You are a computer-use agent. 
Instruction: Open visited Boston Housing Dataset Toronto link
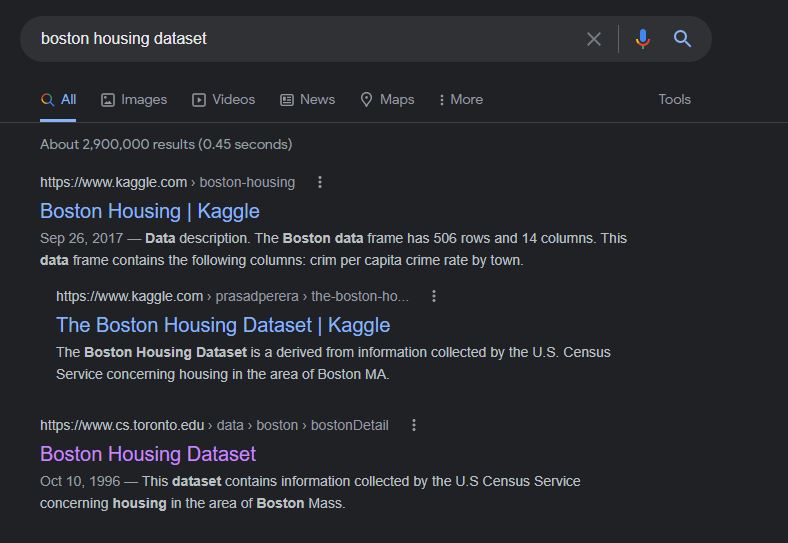click(x=148, y=454)
